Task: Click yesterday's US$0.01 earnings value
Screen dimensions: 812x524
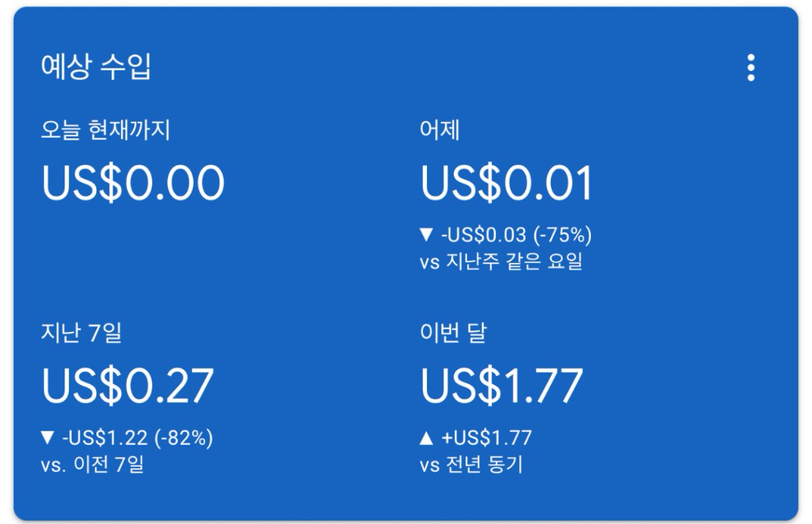Action: tap(506, 183)
